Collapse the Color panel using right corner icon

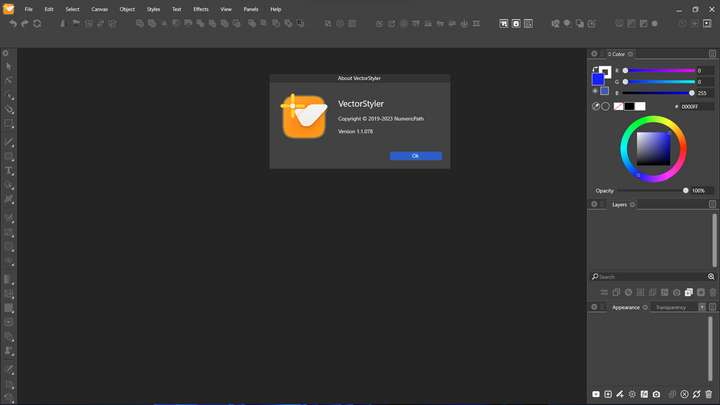point(712,54)
